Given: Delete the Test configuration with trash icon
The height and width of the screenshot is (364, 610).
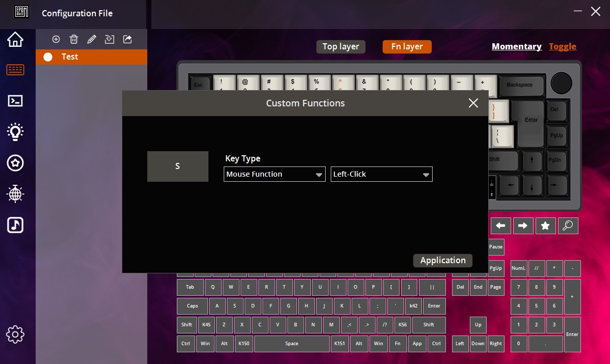Looking at the screenshot, I should (x=74, y=39).
